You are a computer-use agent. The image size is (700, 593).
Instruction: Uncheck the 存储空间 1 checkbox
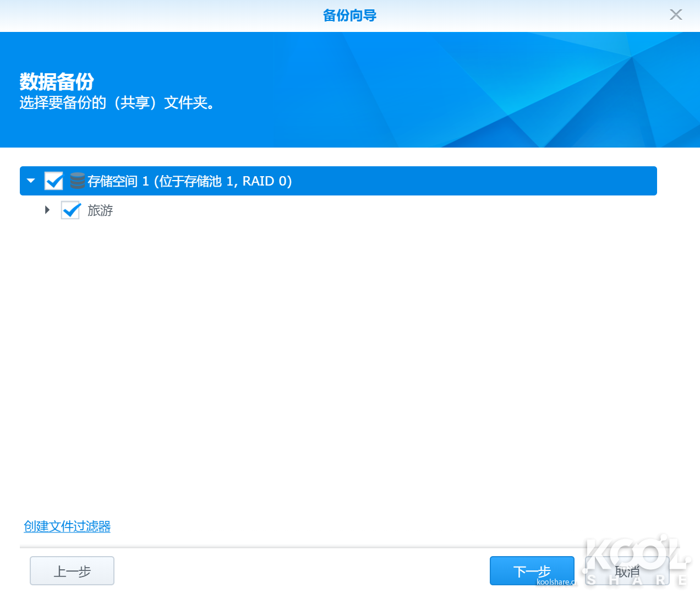click(54, 181)
